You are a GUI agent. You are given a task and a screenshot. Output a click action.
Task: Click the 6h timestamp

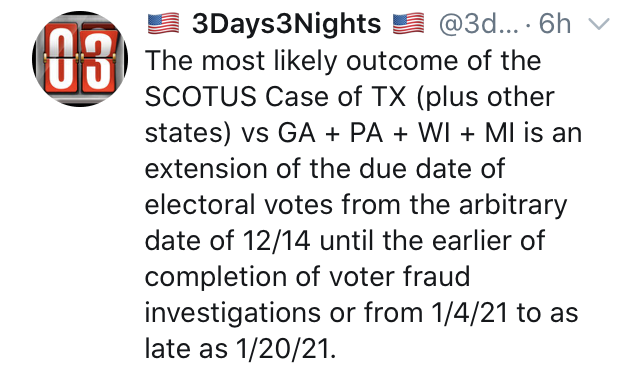pos(555,24)
